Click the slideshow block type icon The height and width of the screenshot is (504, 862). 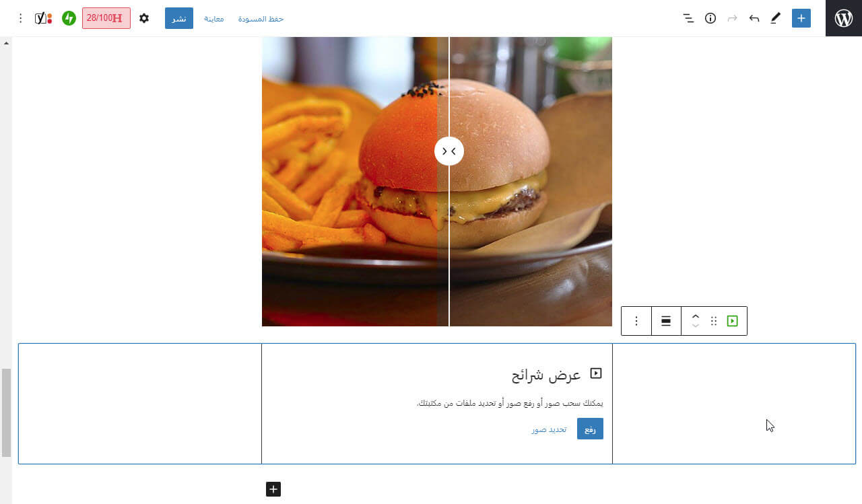[x=732, y=321]
